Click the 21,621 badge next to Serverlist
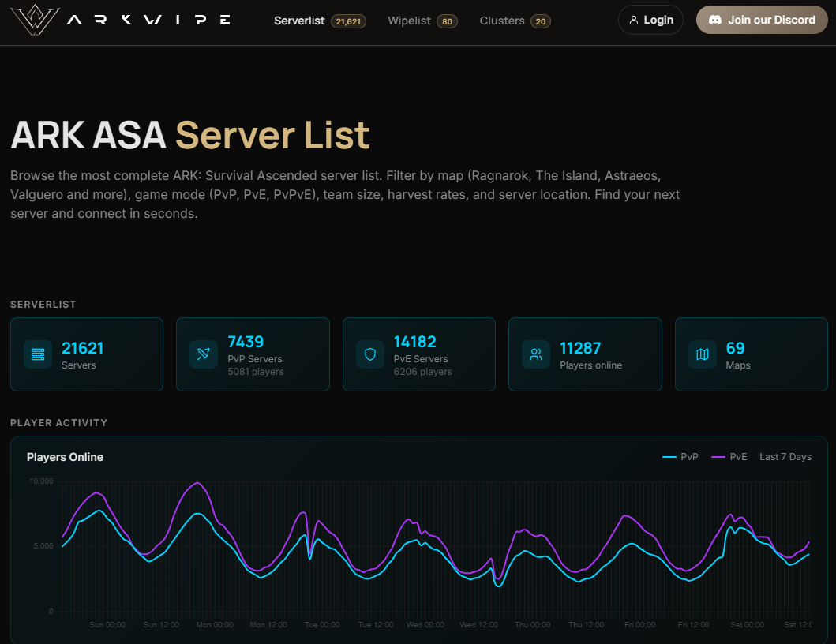836x644 pixels. tap(348, 21)
